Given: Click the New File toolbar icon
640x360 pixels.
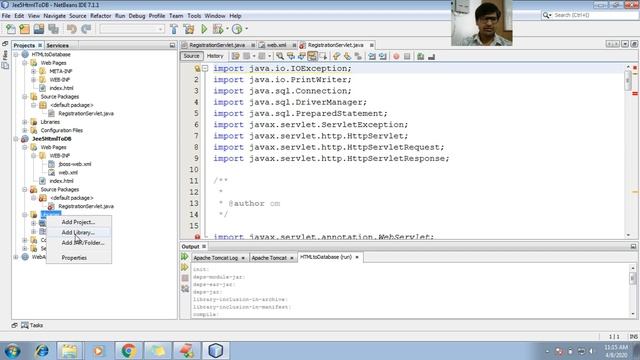Looking at the screenshot, I should click(11, 29).
